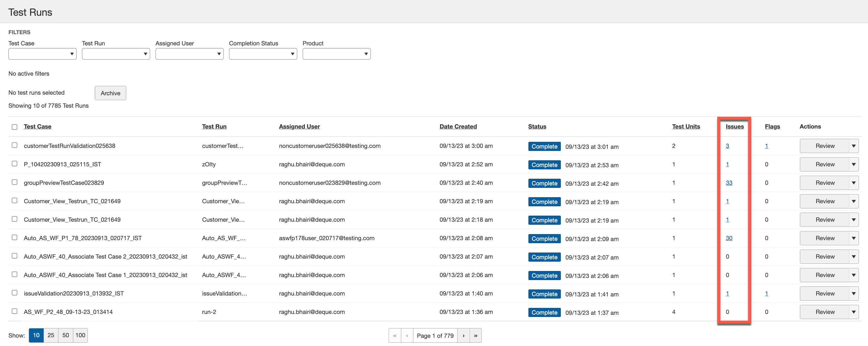868x346 pixels.
Task: Open the Assigned User filter dropdown
Action: coord(189,54)
